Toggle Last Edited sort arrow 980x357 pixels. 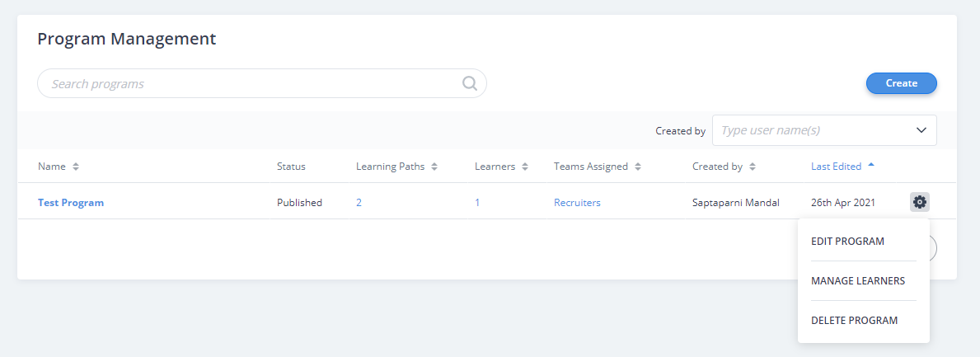[871, 165]
